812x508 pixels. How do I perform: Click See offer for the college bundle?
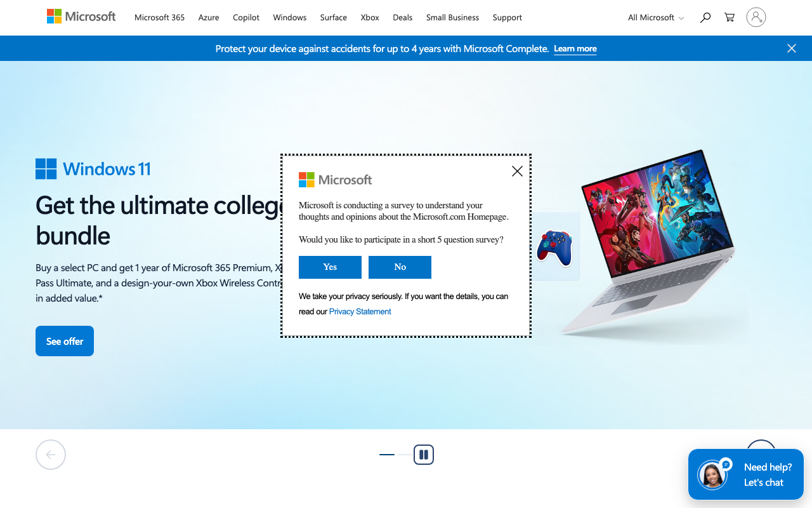pyautogui.click(x=64, y=341)
